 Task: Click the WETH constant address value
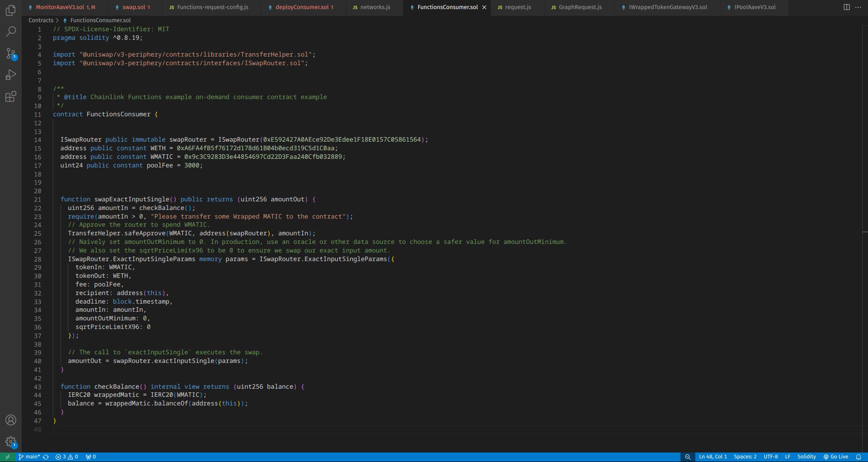pos(255,148)
